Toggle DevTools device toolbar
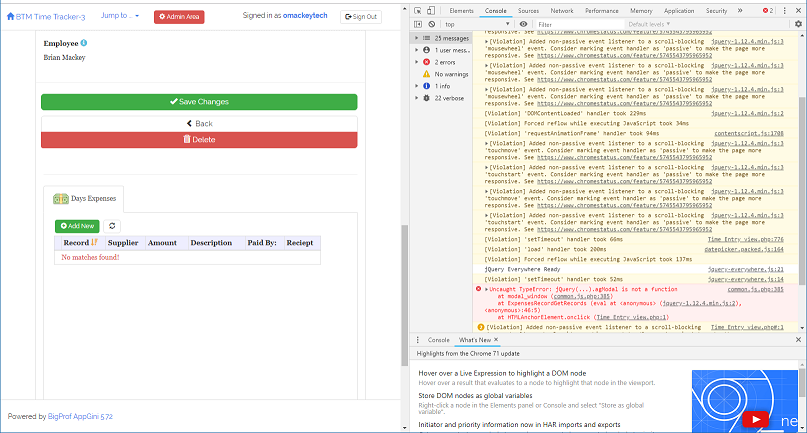Image resolution: width=807 pixels, height=433 pixels. pos(431,10)
